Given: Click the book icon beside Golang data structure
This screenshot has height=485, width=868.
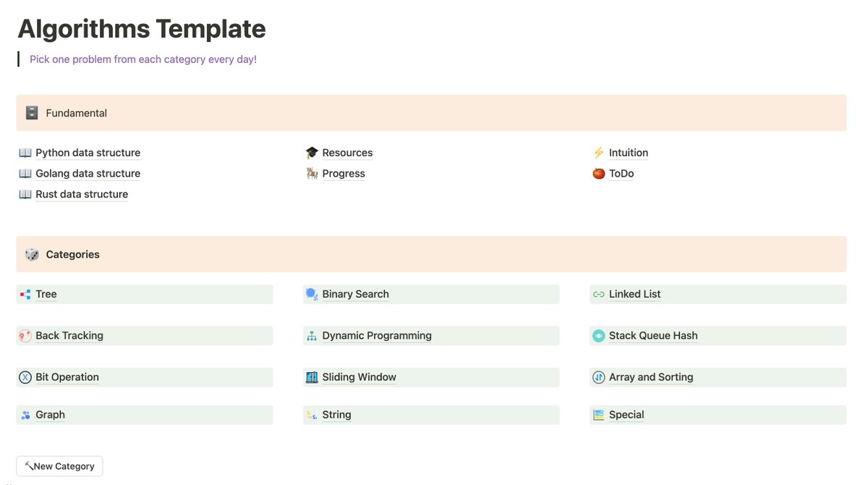Looking at the screenshot, I should [x=25, y=174].
